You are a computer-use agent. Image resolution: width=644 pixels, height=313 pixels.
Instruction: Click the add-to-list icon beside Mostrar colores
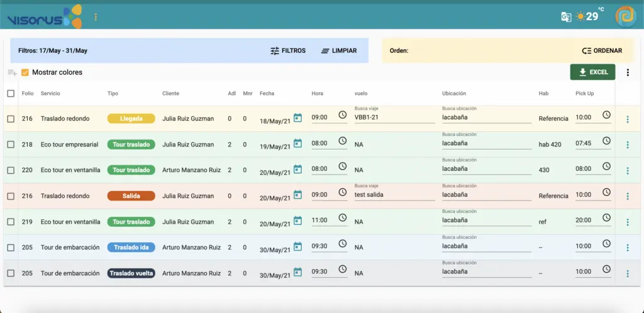(12, 72)
